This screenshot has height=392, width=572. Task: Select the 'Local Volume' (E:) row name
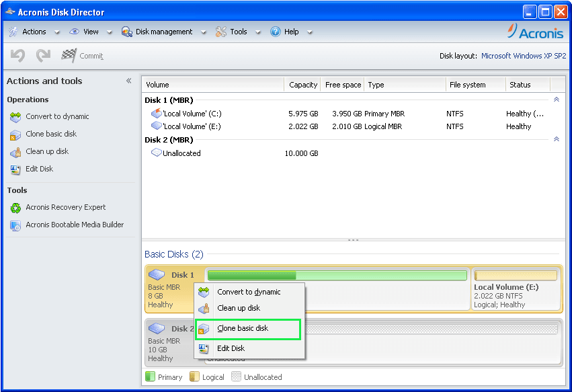[x=192, y=126]
